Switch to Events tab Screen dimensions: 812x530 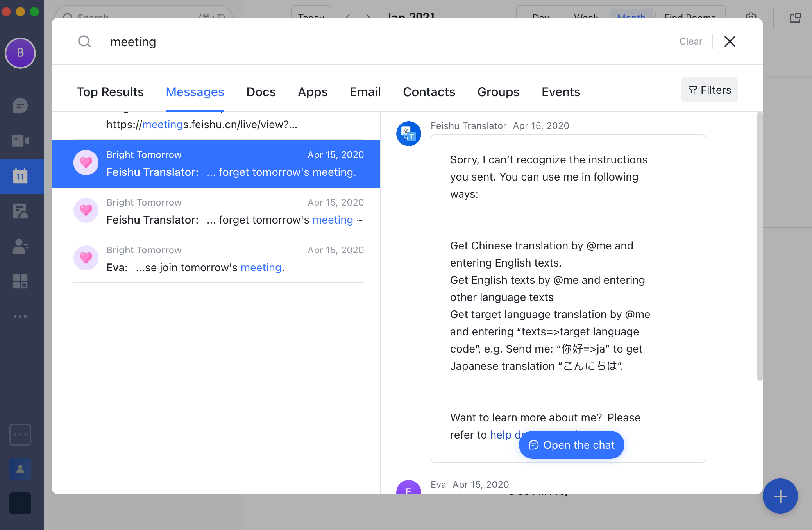(x=561, y=92)
